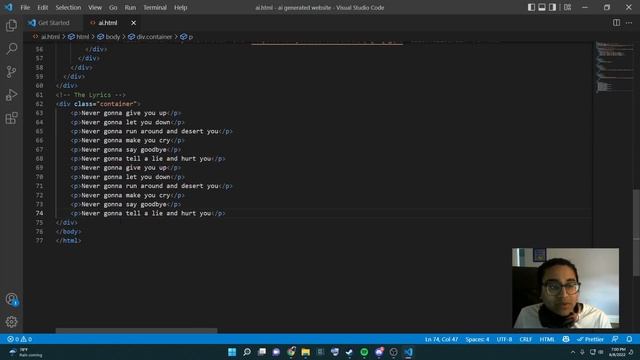Screen dimensions: 640x360
Task: Open the Accounts menu icon
Action: pos(11,300)
